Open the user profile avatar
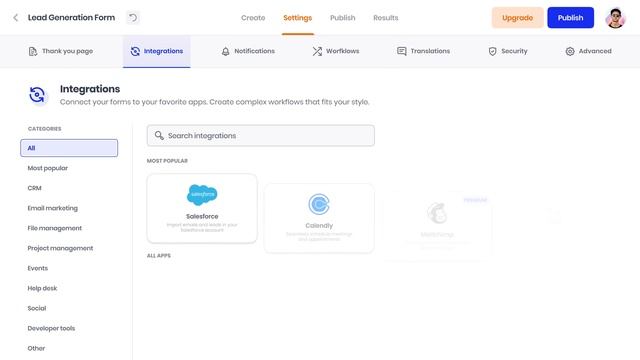The width and height of the screenshot is (640, 360). click(616, 18)
